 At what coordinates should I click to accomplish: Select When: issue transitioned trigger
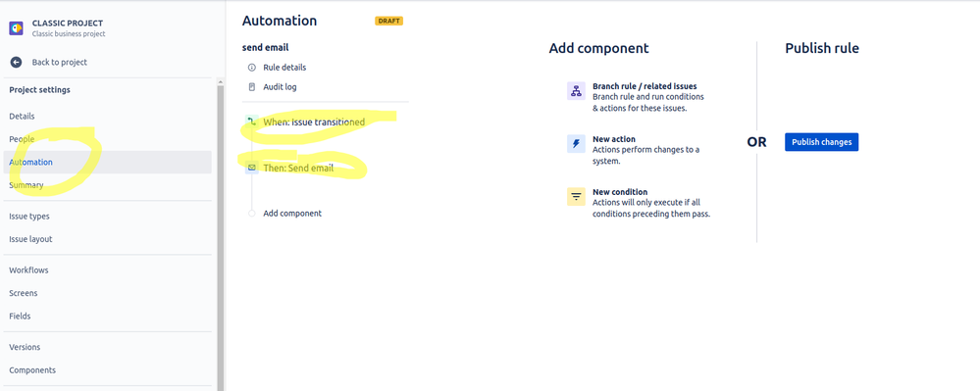click(x=314, y=122)
